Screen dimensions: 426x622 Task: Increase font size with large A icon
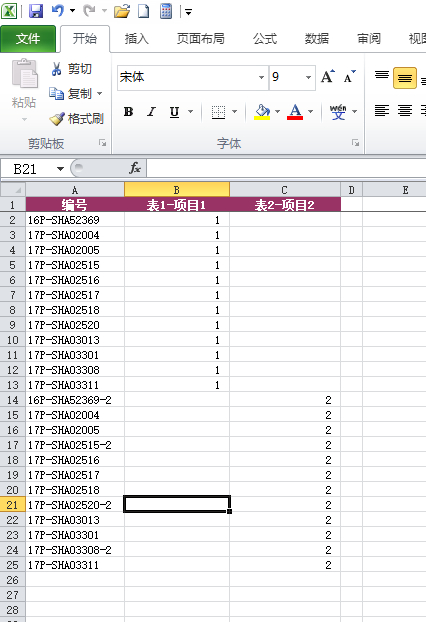coord(328,77)
